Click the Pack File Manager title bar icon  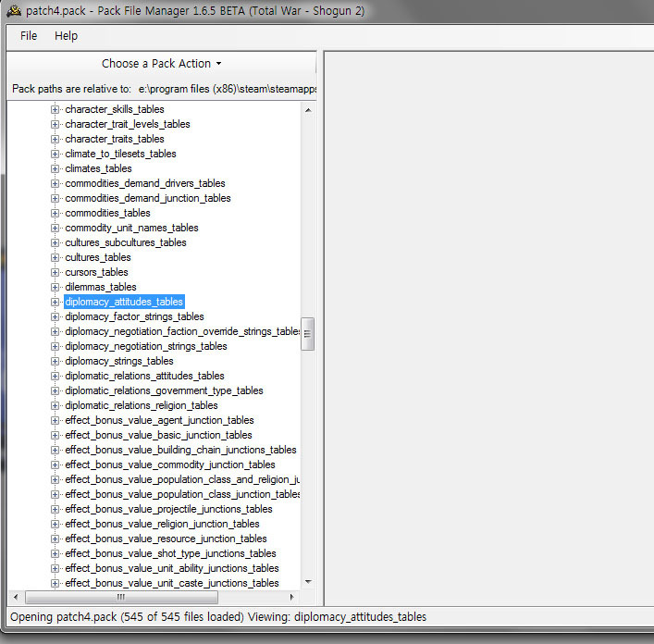pos(14,10)
